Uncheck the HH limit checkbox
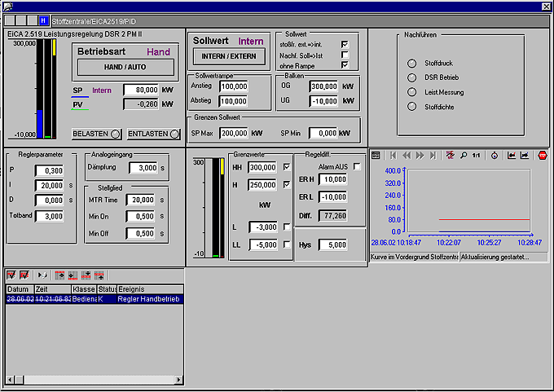 click(287, 166)
